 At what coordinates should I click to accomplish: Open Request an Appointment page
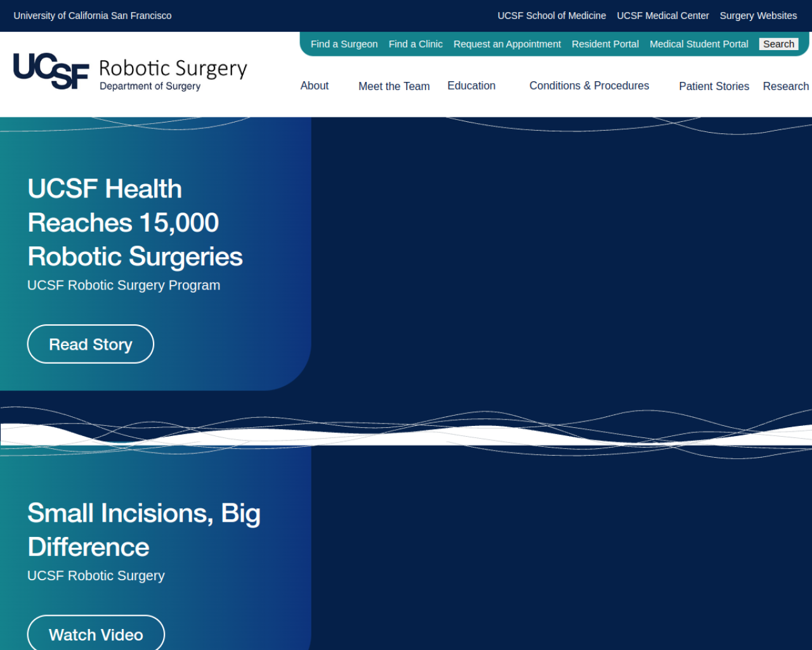point(507,44)
